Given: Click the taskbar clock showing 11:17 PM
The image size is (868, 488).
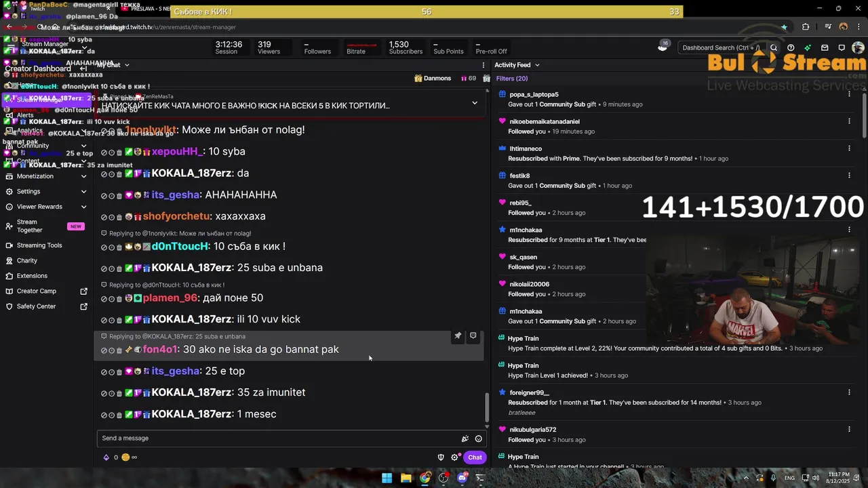Looking at the screenshot, I should click(x=837, y=478).
